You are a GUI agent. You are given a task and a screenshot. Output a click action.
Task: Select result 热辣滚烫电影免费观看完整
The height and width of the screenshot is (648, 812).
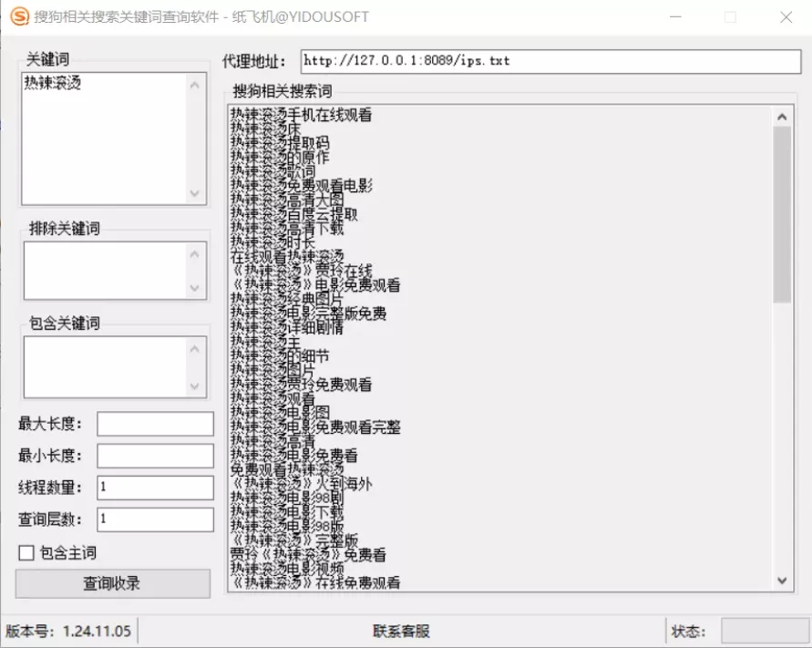point(315,427)
